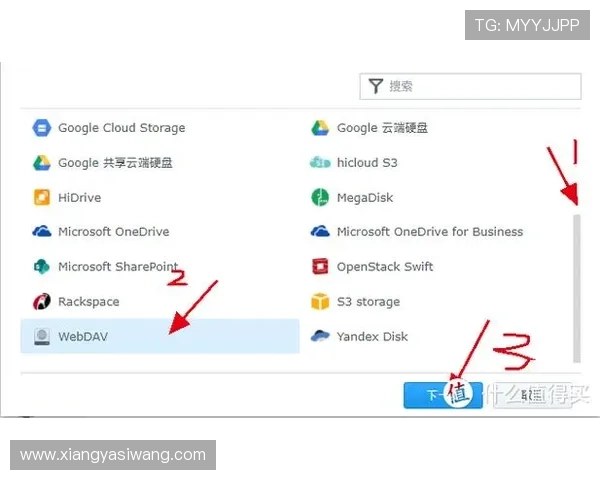
Task: Click the provider list scrollbar thumb
Action: pos(577,289)
